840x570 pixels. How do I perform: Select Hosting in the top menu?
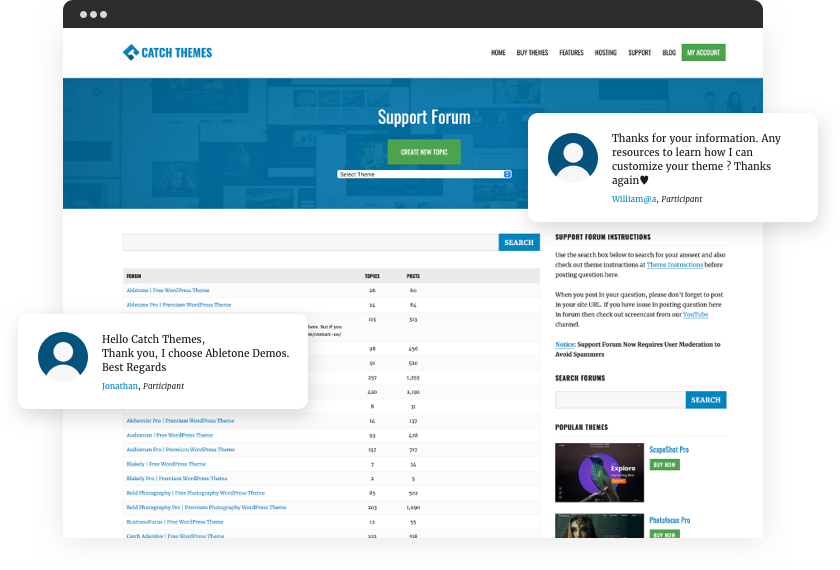point(605,53)
